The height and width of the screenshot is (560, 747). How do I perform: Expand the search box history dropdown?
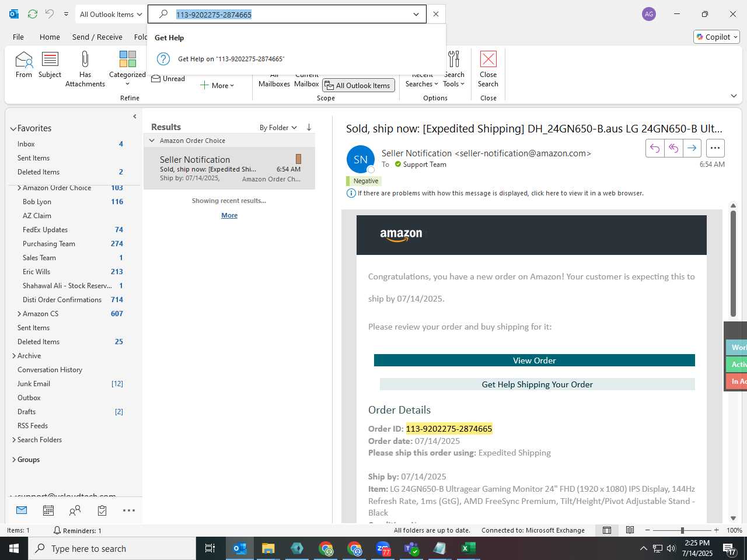416,15
